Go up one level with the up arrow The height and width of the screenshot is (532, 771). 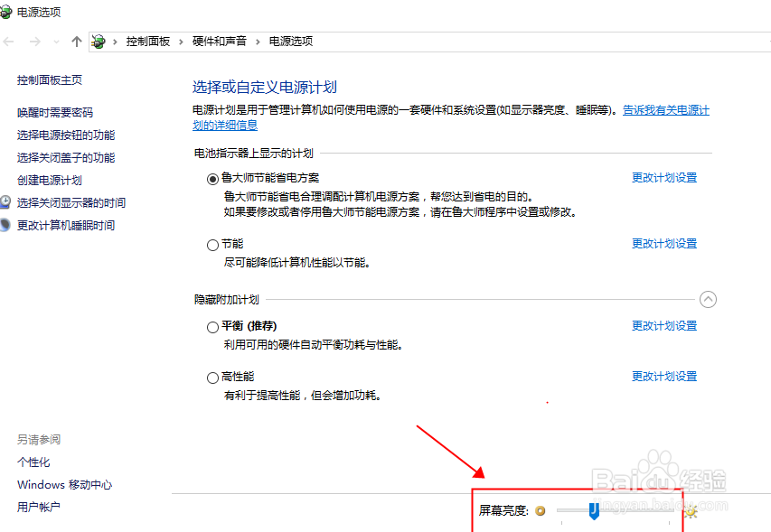pyautogui.click(x=76, y=42)
